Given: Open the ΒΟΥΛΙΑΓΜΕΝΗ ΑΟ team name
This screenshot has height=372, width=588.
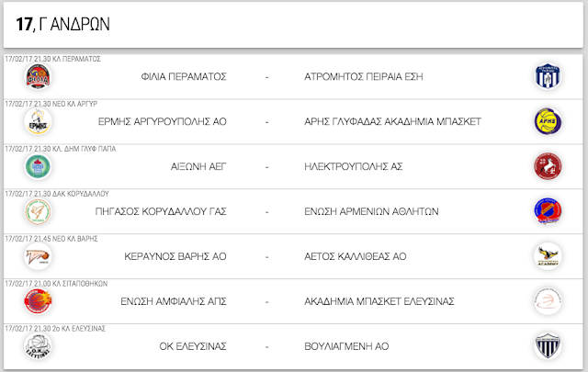Looking at the screenshot, I should (x=346, y=347).
